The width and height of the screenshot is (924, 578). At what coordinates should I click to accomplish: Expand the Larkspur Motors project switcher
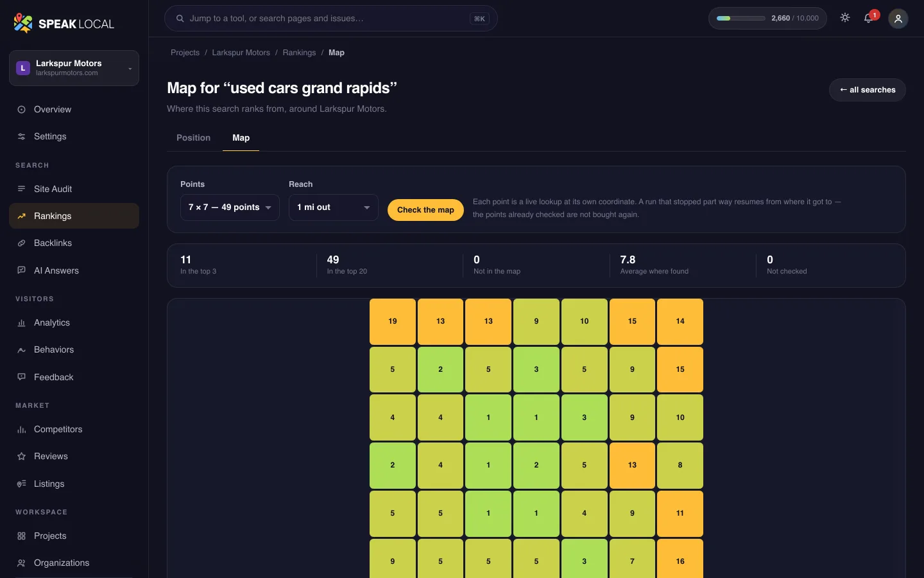(x=74, y=68)
